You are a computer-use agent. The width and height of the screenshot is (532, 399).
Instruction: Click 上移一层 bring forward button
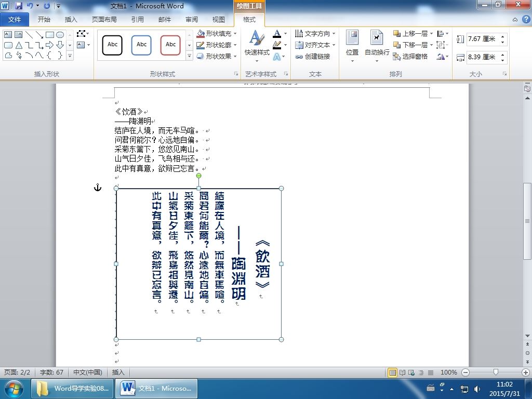click(410, 34)
